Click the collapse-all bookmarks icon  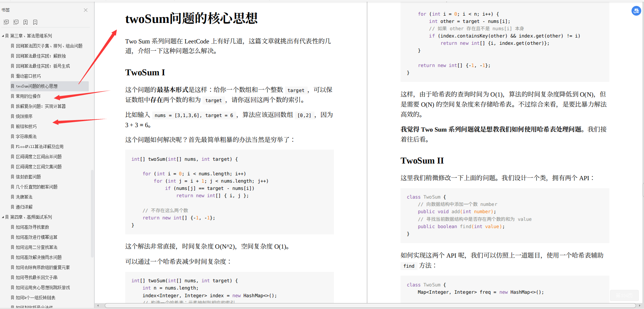[16, 22]
